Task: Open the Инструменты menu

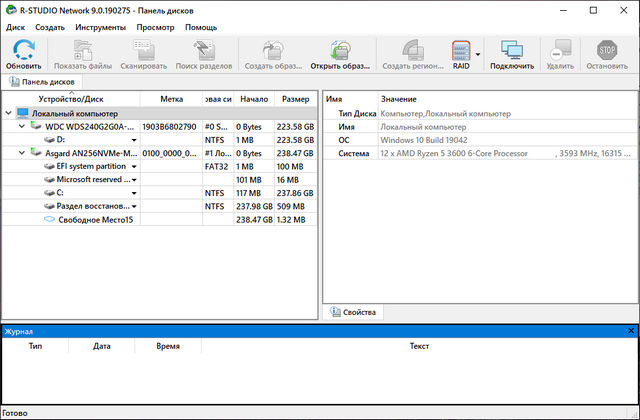Action: coord(100,27)
